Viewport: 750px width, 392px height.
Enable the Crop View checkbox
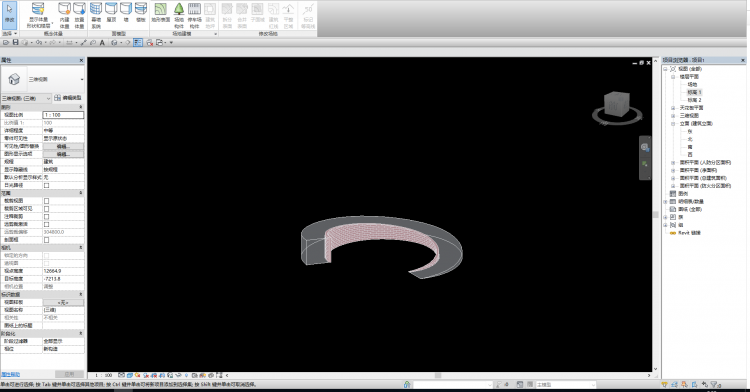[x=46, y=201]
